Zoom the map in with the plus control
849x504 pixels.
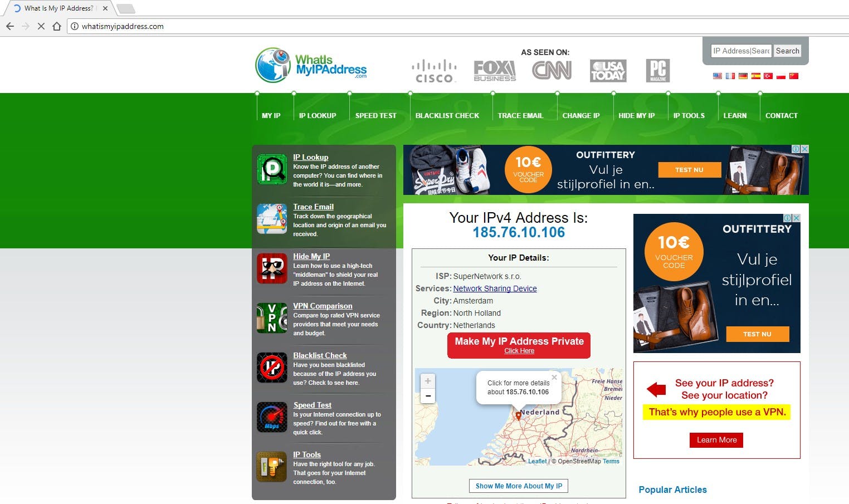[x=427, y=381]
